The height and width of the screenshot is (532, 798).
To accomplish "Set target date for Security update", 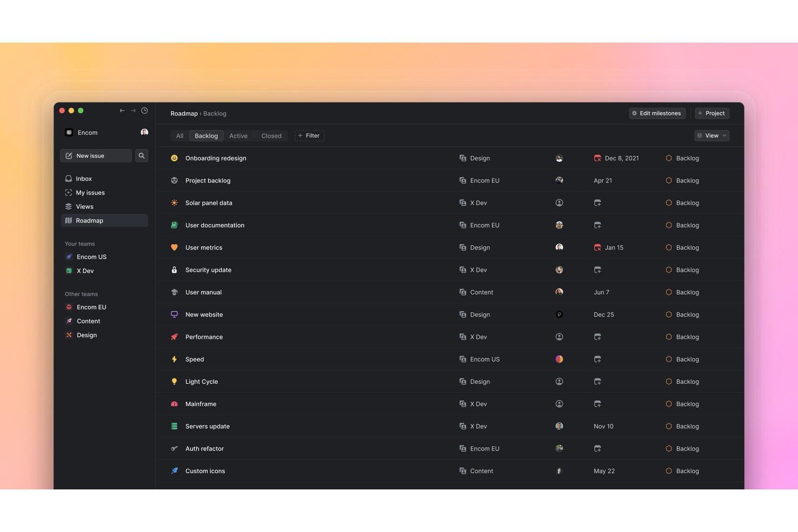I will tap(597, 270).
